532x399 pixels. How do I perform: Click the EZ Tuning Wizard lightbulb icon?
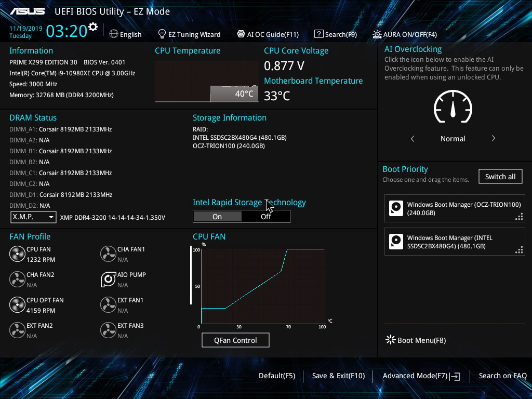point(162,34)
